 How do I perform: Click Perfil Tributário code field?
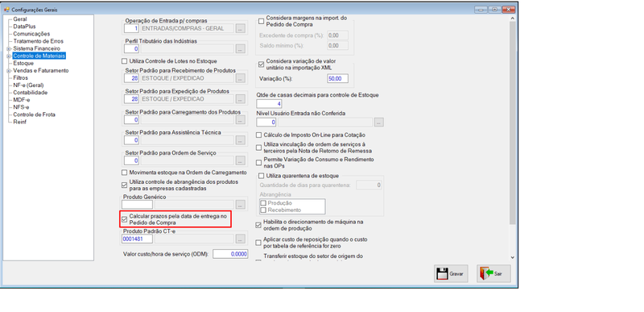point(131,49)
